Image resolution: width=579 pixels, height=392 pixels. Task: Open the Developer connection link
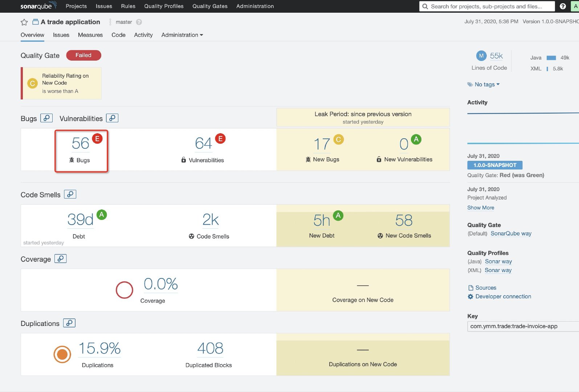coord(500,296)
